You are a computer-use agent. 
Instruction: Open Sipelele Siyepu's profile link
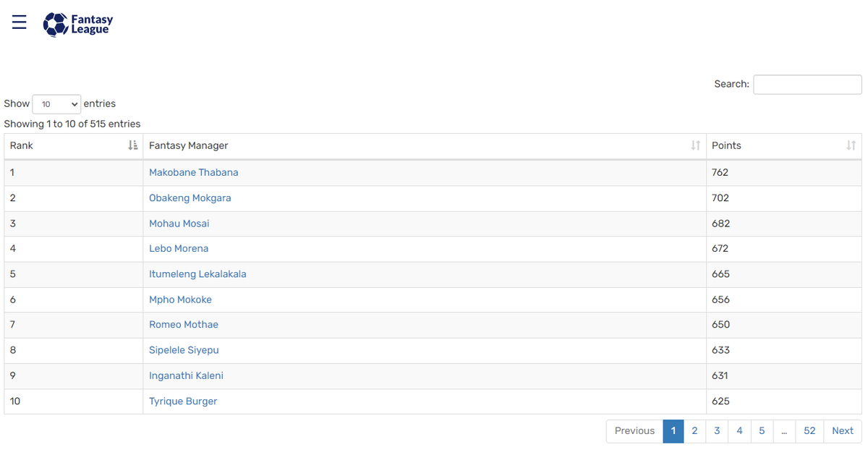pos(184,350)
